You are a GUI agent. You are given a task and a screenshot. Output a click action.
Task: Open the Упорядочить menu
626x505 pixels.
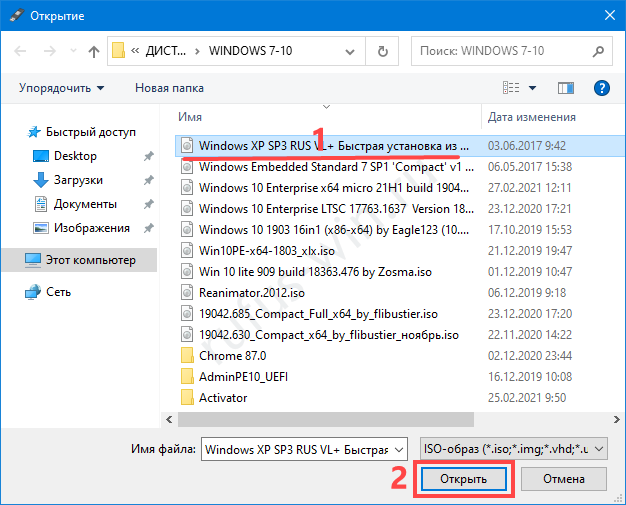coord(61,88)
